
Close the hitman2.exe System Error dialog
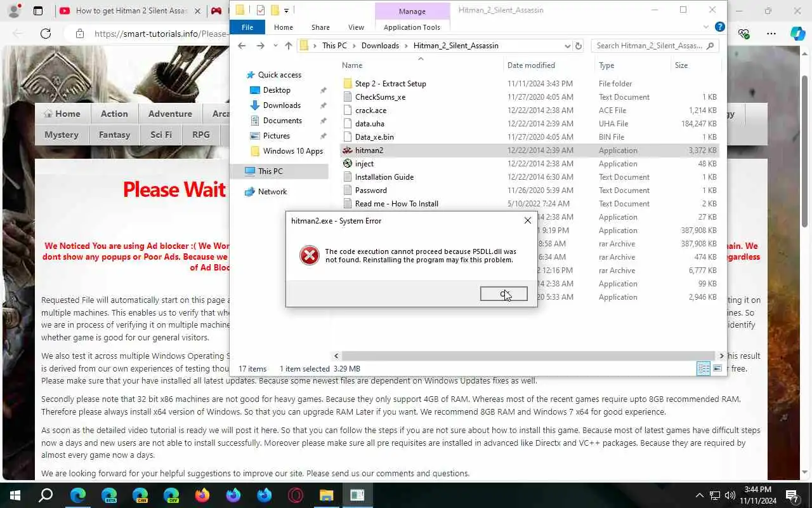point(527,220)
